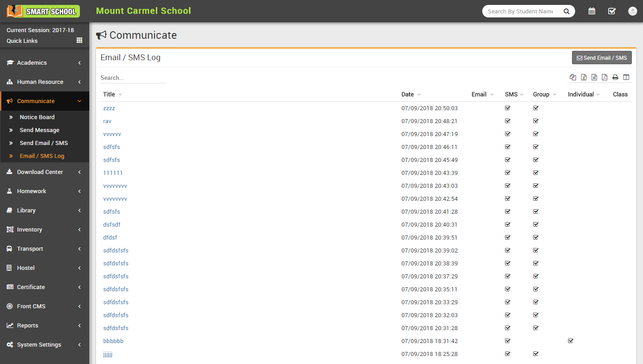Click the log table Search field
Image resolution: width=643 pixels, height=364 pixels.
coord(133,78)
